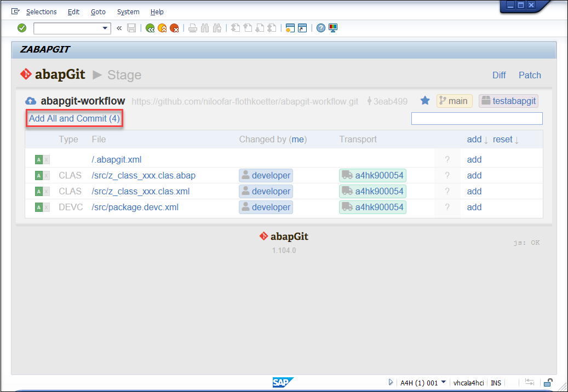Image resolution: width=568 pixels, height=392 pixels.
Task: Collapse the command field with double-chevron
Action: [119, 28]
